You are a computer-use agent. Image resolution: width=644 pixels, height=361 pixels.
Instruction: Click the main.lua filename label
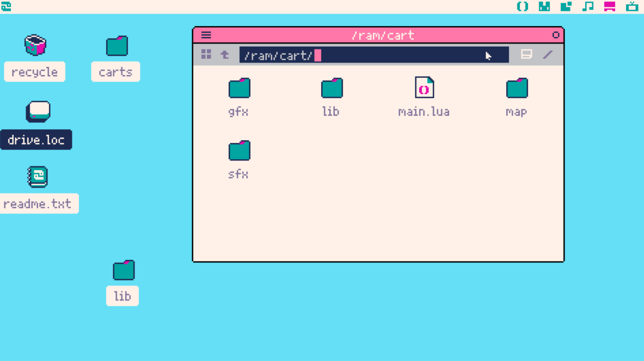(x=424, y=111)
